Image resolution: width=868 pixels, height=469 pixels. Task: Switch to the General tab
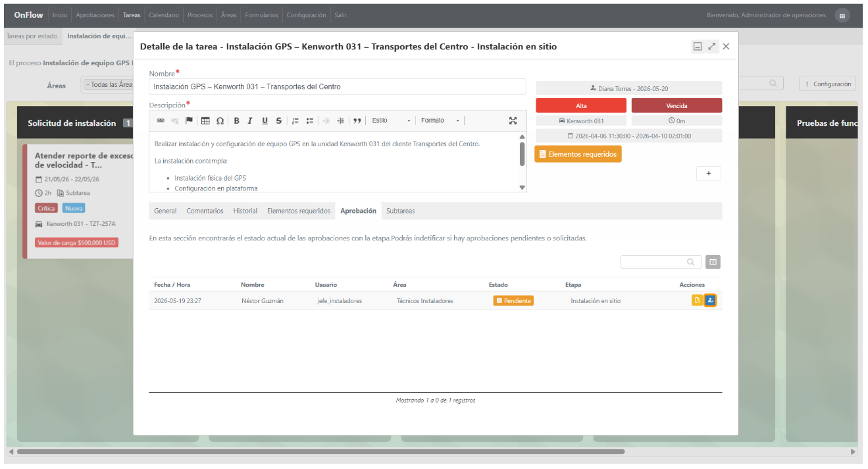pos(165,211)
